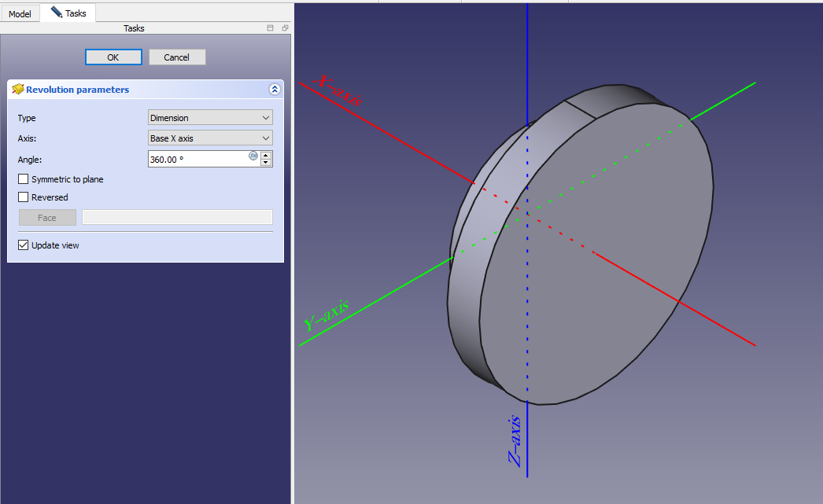The height and width of the screenshot is (504, 823).
Task: Confirm revolution with OK button
Action: [x=113, y=57]
